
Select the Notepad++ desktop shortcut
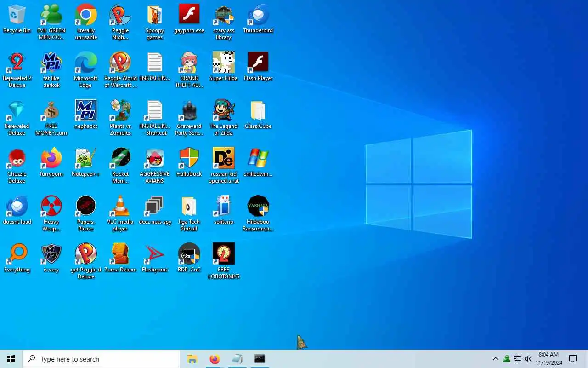86,163
